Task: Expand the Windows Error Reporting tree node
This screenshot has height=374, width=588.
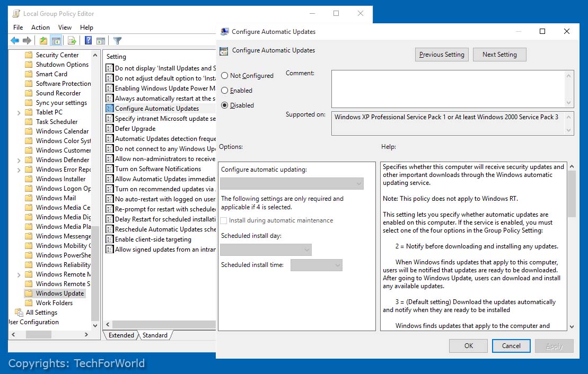Action: 19,170
